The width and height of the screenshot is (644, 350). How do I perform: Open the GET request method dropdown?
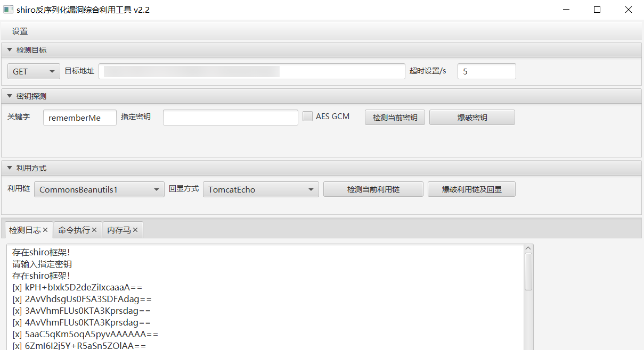[x=34, y=71]
